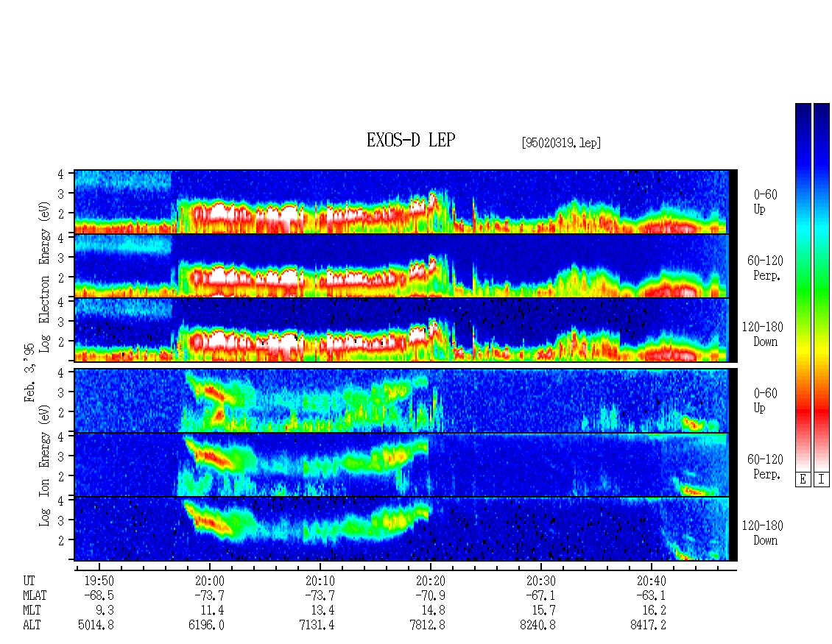Select the altitude value 7131.4
The height and width of the screenshot is (644, 832).
click(317, 626)
